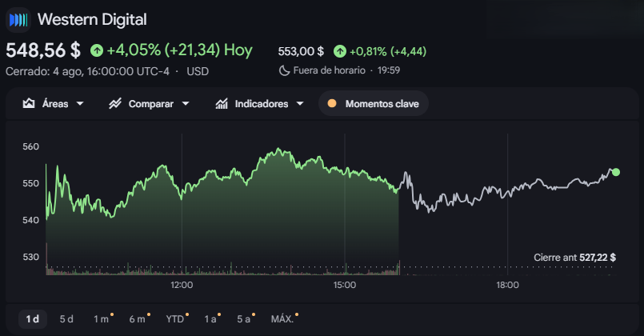Click the USD currency label
The width and height of the screenshot is (644, 336).
click(x=198, y=71)
